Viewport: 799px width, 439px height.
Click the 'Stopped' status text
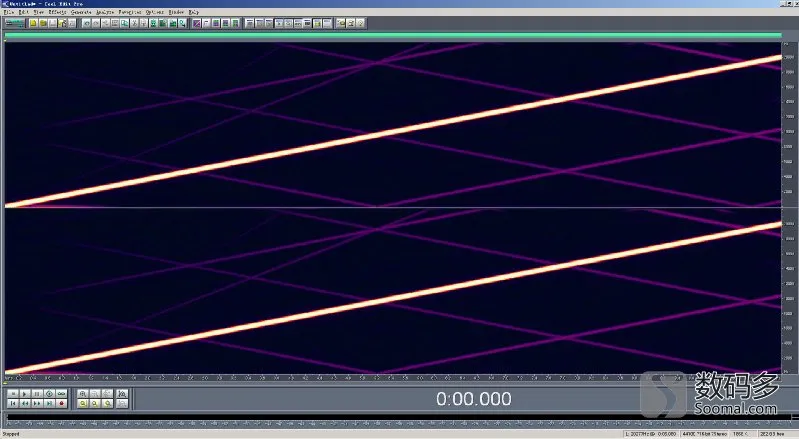[x=11, y=434]
